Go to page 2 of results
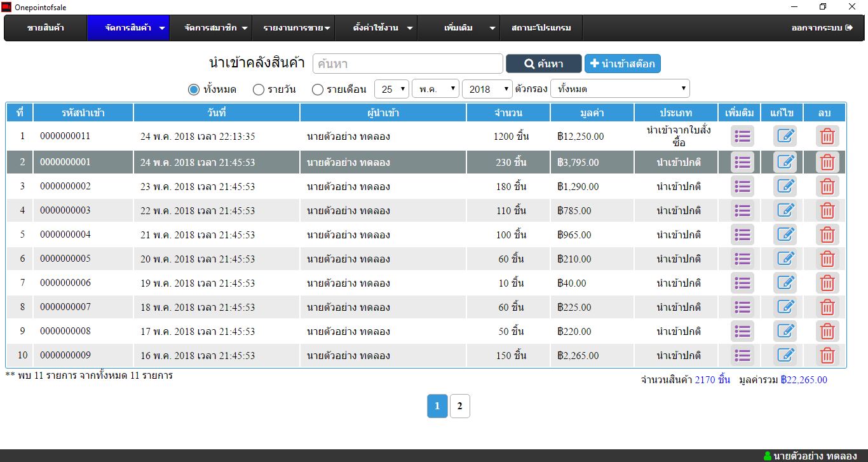868x462 pixels. 459,406
